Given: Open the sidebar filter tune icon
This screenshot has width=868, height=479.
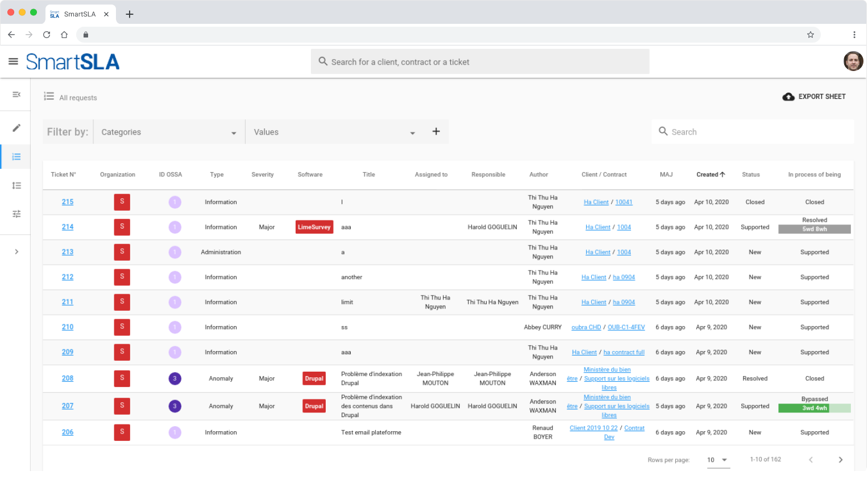Looking at the screenshot, I should (x=15, y=214).
